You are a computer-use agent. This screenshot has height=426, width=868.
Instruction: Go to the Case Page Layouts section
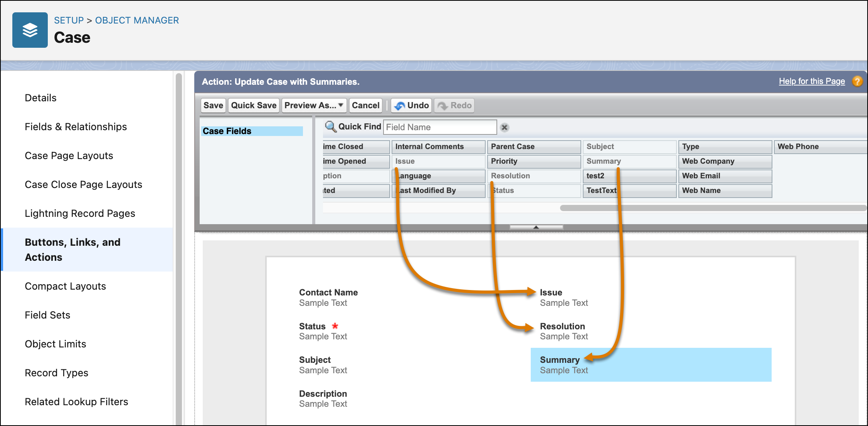pos(69,156)
